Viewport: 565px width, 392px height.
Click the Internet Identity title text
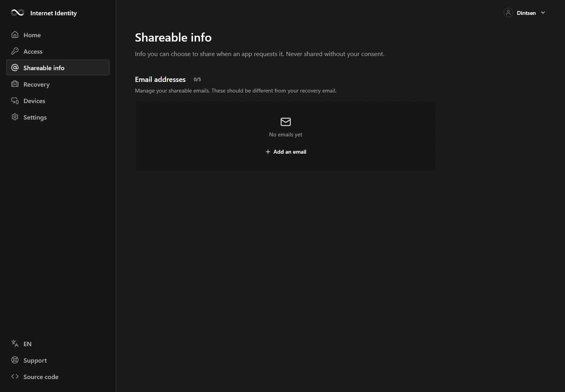[53, 13]
